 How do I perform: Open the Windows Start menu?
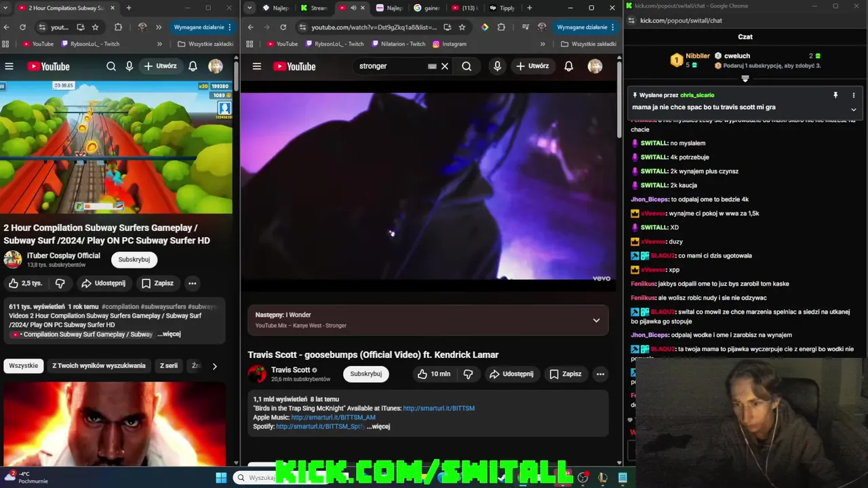pos(221,478)
